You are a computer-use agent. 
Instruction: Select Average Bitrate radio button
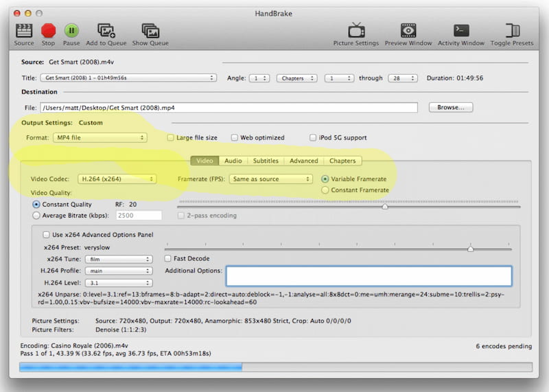(36, 216)
